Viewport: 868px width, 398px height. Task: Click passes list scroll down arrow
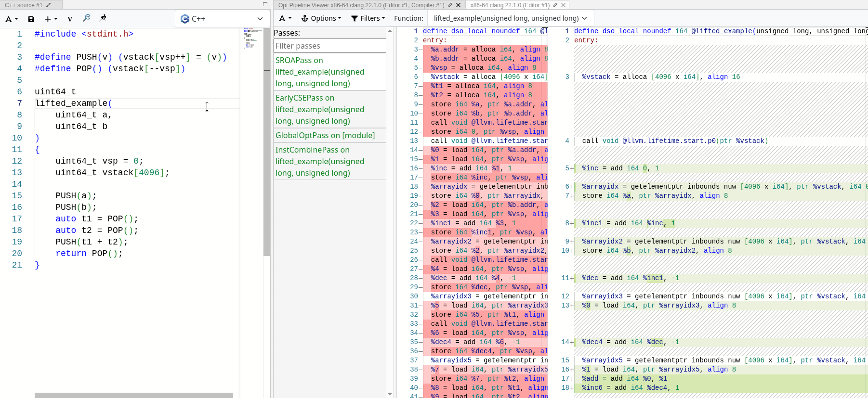click(390, 394)
